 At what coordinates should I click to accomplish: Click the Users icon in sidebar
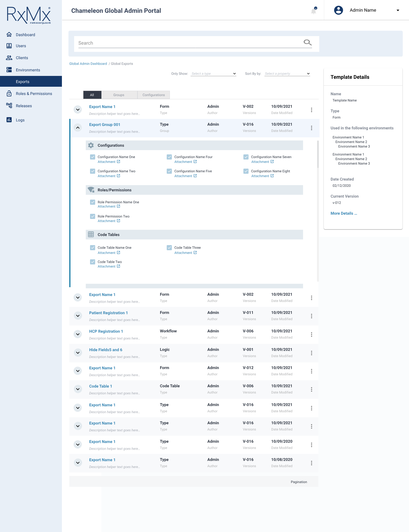coord(9,46)
